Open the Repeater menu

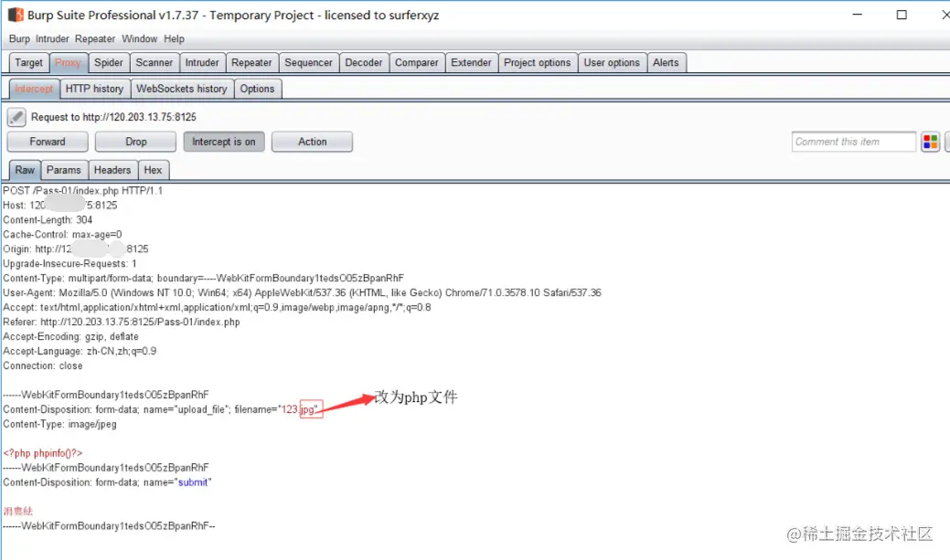[95, 38]
